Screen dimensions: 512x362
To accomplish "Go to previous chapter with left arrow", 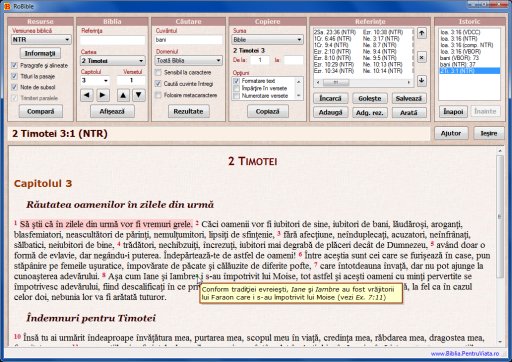I will click(x=87, y=95).
